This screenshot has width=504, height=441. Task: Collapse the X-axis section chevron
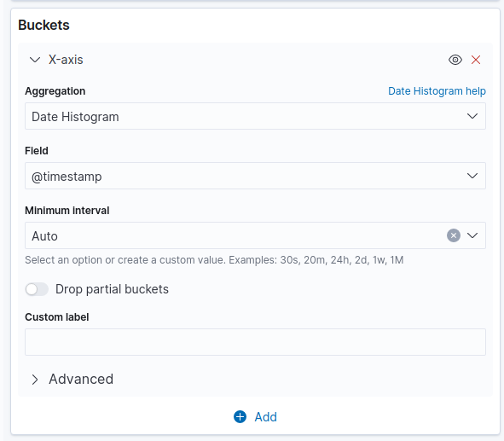click(35, 60)
